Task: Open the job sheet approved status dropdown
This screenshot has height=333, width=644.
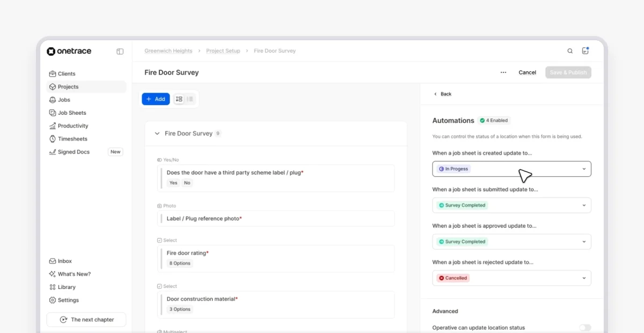Action: 511,242
